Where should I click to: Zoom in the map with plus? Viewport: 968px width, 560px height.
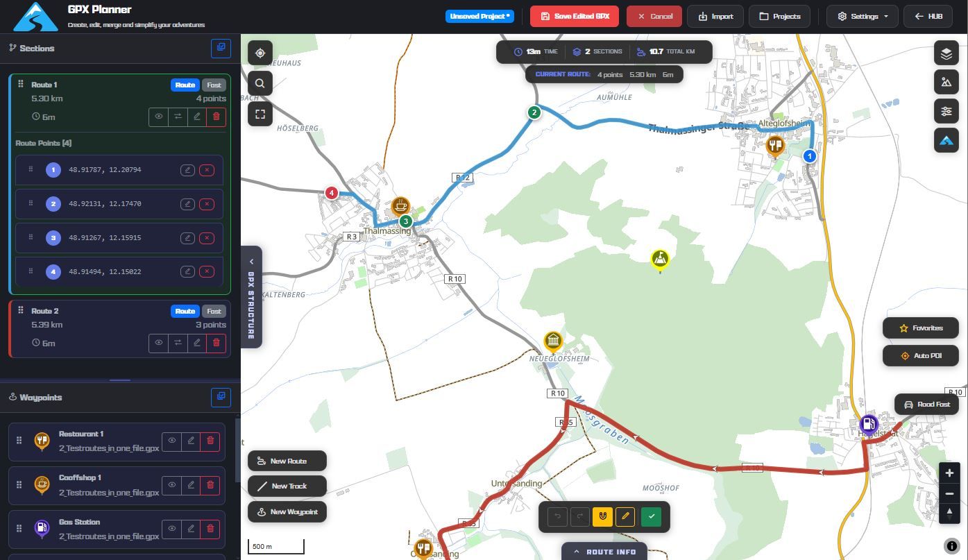(949, 473)
